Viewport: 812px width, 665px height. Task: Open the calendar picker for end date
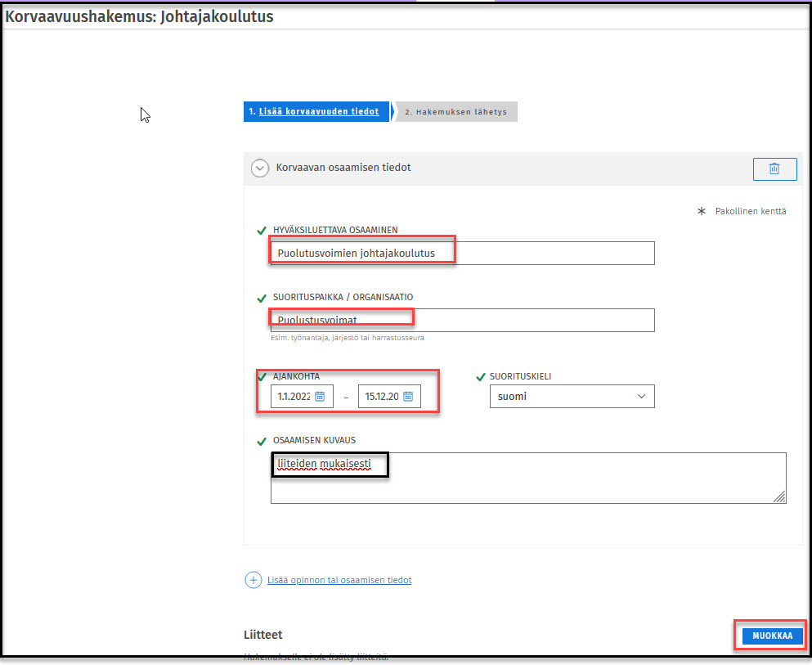click(x=407, y=396)
